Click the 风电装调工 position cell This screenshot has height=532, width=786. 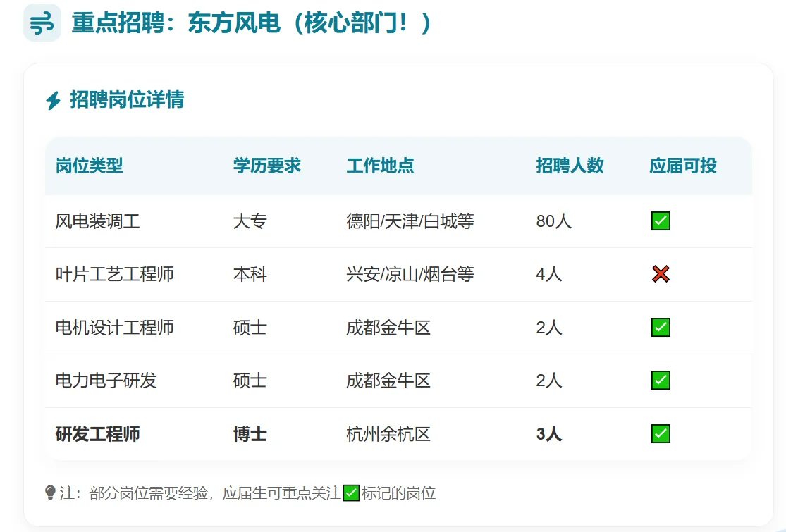(98, 221)
